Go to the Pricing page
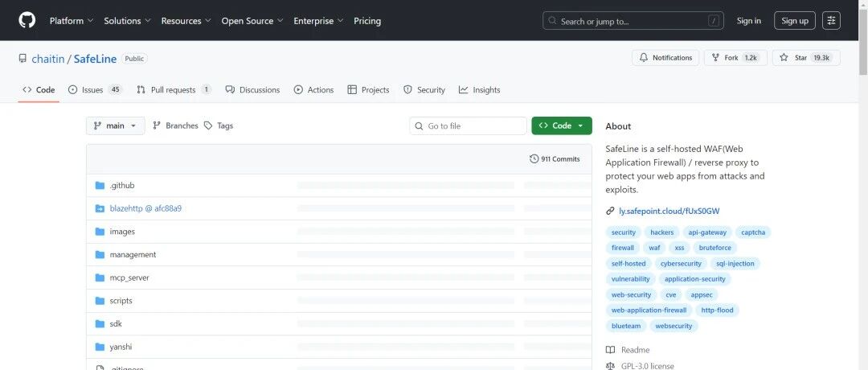The height and width of the screenshot is (370, 868). 367,21
